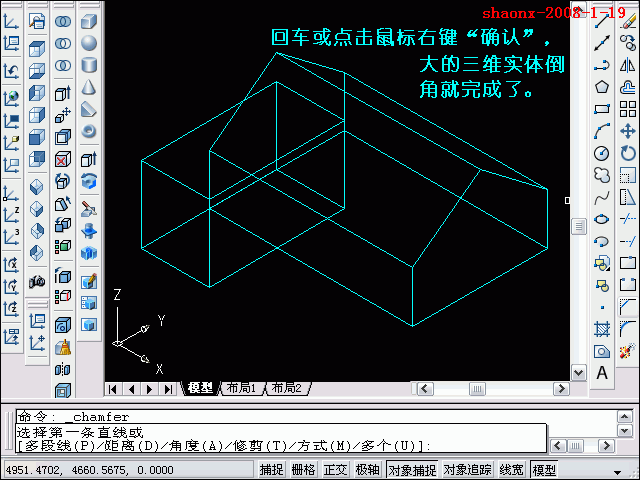Select the Fillet modify tool

[628, 329]
